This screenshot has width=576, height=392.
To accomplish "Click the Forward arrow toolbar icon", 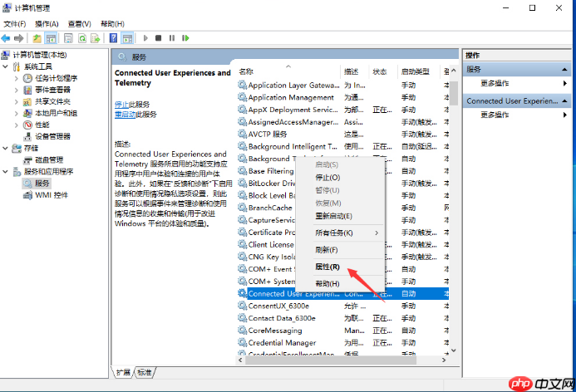I will point(19,38).
